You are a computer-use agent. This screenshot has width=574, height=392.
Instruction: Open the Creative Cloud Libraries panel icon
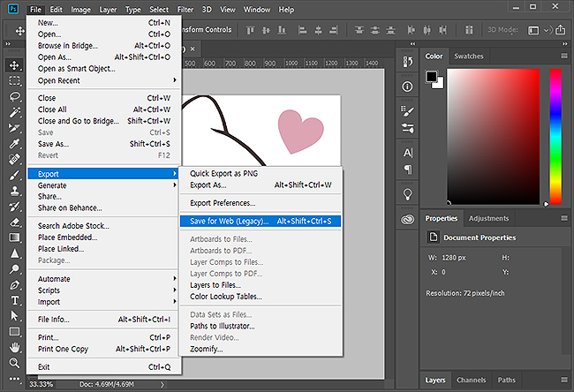pyautogui.click(x=407, y=219)
